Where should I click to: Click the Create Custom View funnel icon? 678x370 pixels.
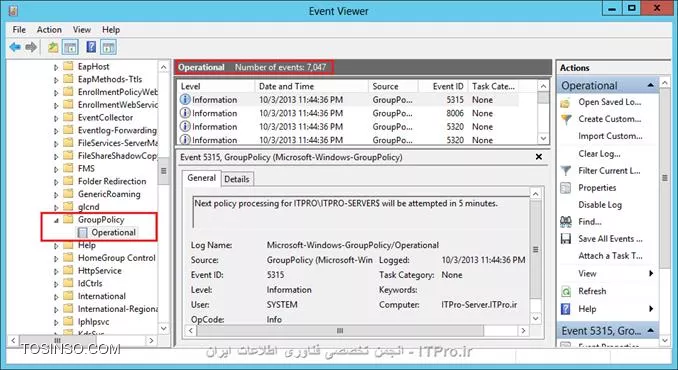click(566, 119)
